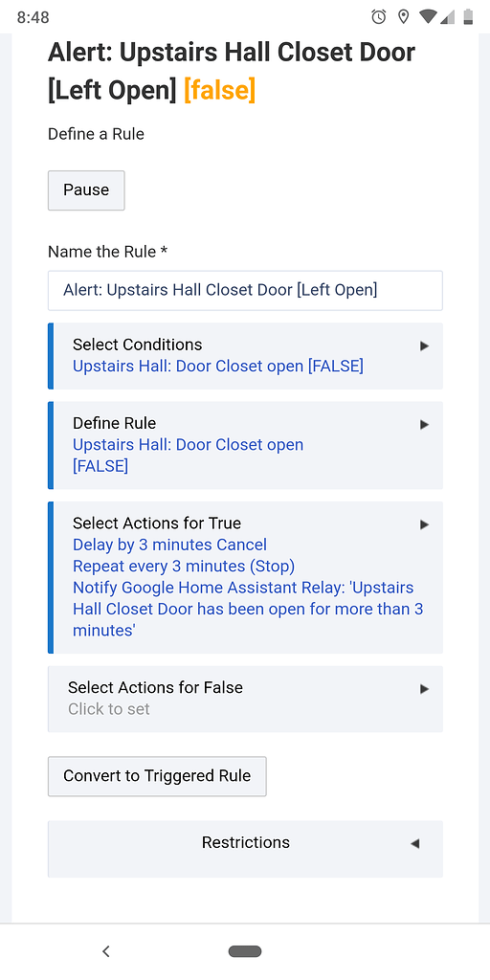Image resolution: width=490 pixels, height=980 pixels.
Task: Tap the cellular signal status icon
Action: pyautogui.click(x=448, y=17)
